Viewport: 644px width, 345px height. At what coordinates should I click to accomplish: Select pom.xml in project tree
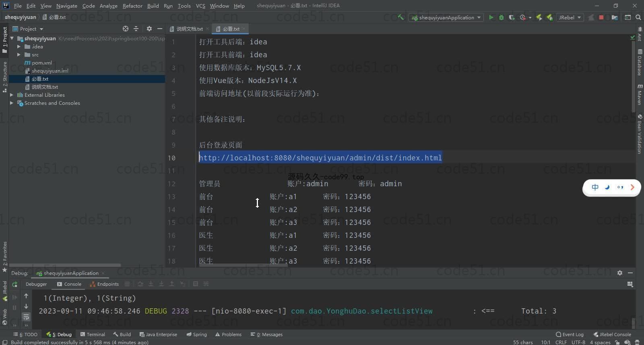coord(41,63)
